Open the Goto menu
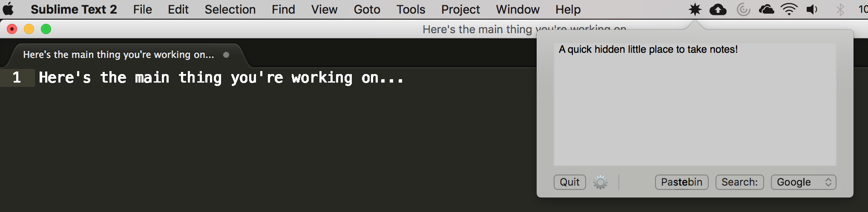The width and height of the screenshot is (868, 212). pyautogui.click(x=367, y=9)
